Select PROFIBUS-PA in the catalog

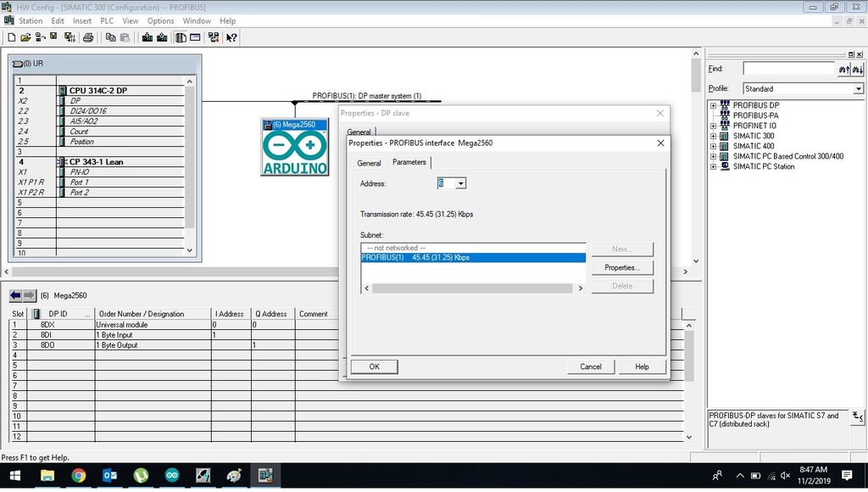pos(755,115)
